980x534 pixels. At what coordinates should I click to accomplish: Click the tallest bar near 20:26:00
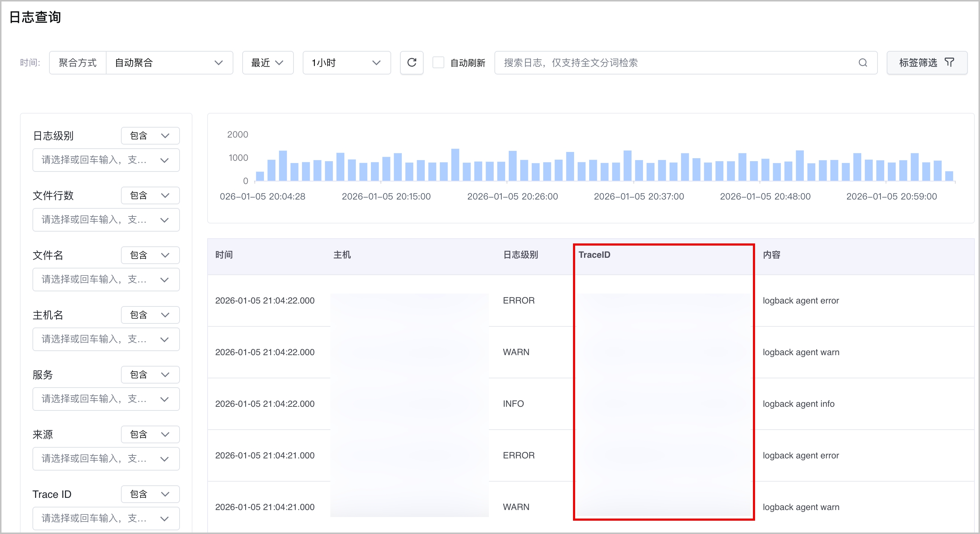(512, 166)
